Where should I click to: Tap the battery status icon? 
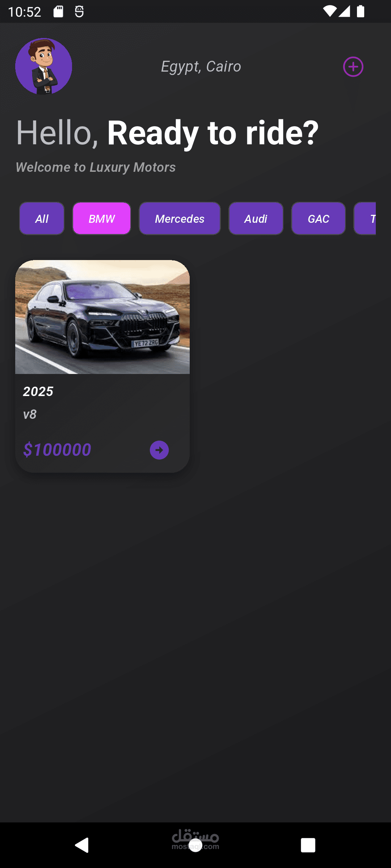point(361,11)
